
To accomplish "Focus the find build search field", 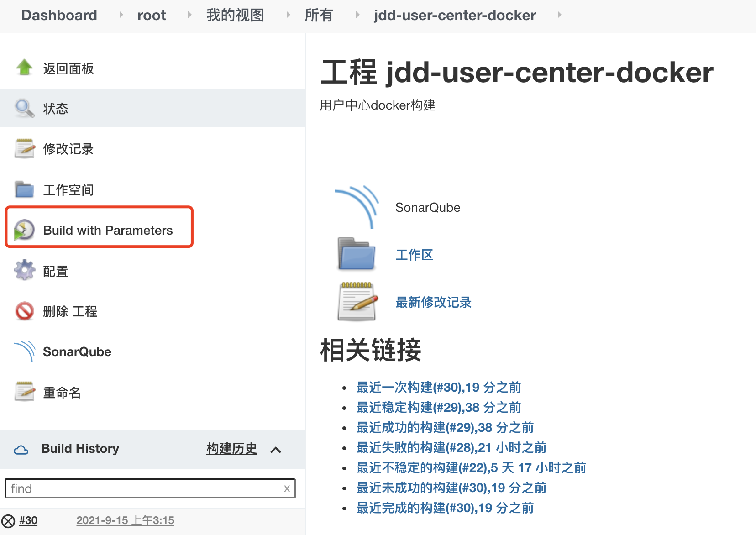I will coord(150,488).
